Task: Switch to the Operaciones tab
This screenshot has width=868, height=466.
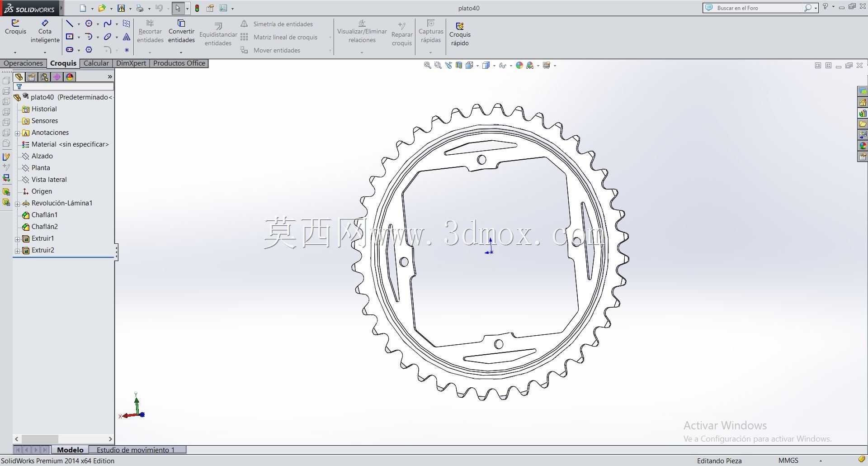Action: [23, 63]
